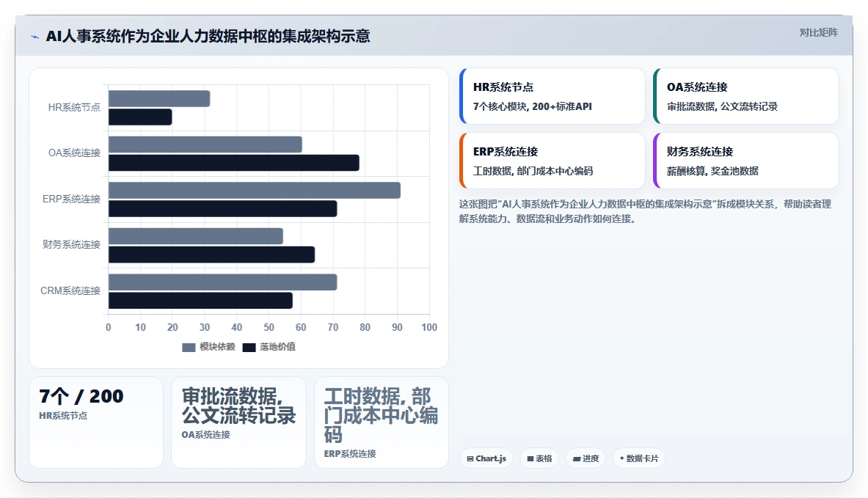Screen dimensions: 868x498
Task: Click the text 工时数据, 部门成本中心编码 in ERP card
Action: coord(533,171)
